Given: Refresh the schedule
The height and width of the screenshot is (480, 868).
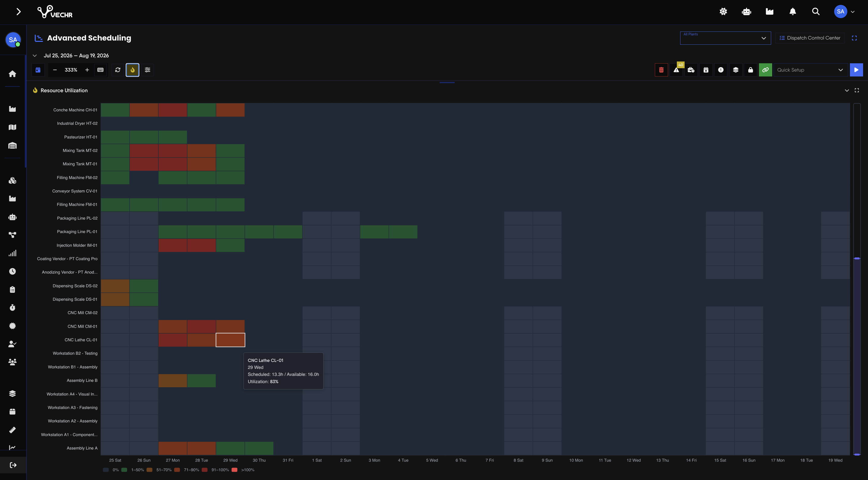Looking at the screenshot, I should point(118,70).
